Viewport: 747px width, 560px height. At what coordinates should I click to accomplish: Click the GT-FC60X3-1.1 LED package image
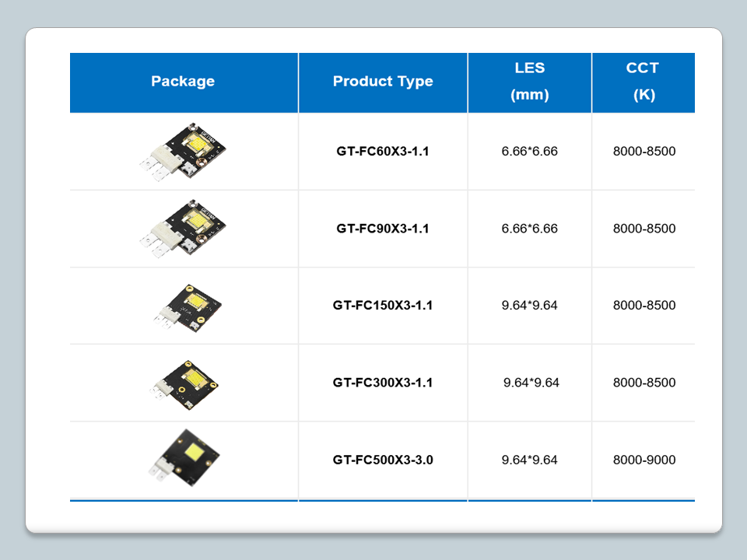[x=184, y=152]
